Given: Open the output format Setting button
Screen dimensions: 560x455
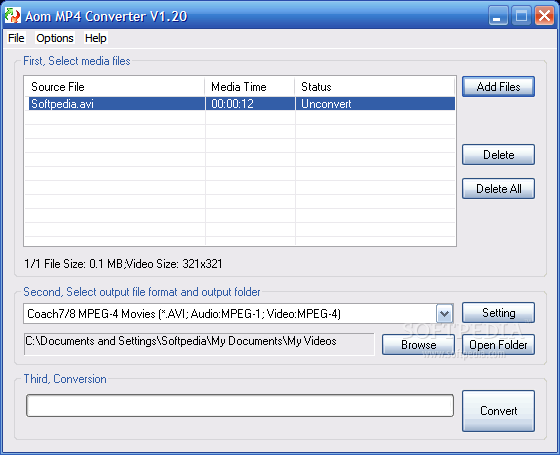Looking at the screenshot, I should pyautogui.click(x=498, y=313).
